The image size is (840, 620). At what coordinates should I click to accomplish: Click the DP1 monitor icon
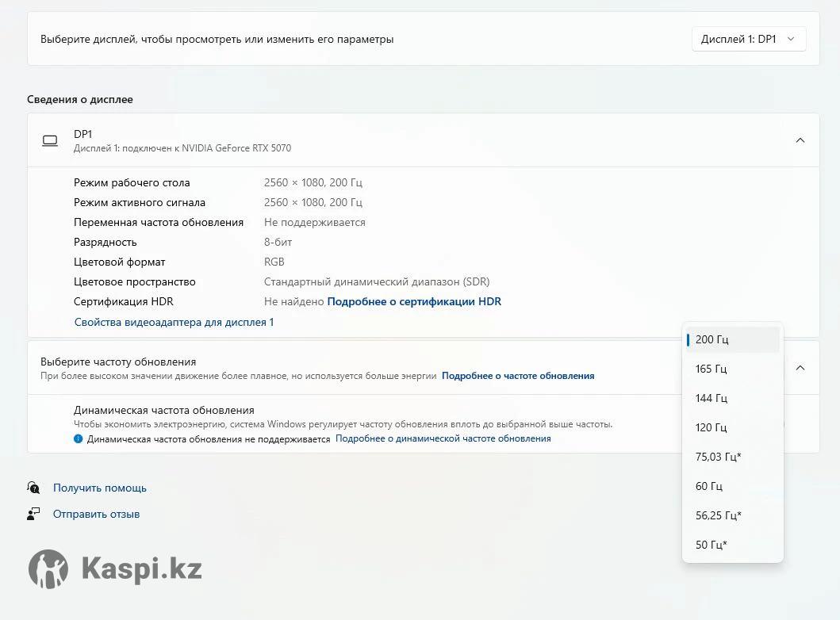pyautogui.click(x=50, y=140)
